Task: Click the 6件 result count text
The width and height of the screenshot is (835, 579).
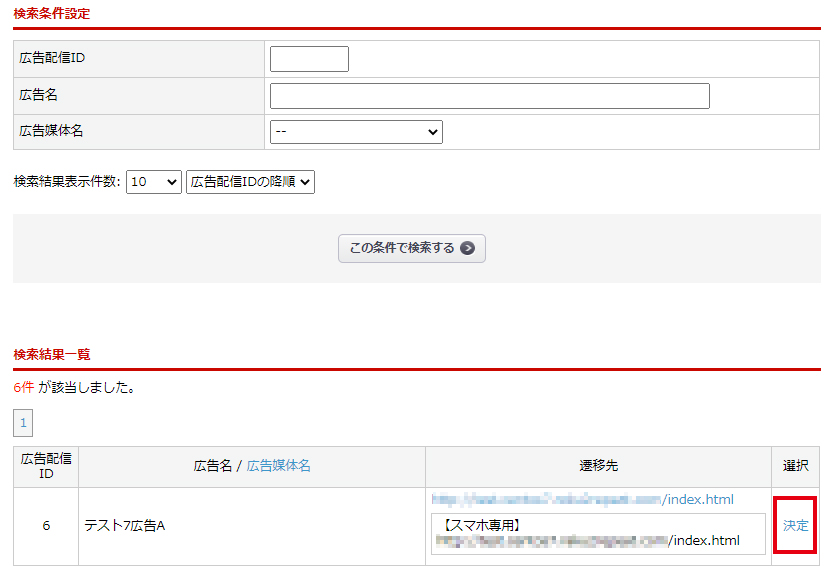Action: (x=23, y=387)
